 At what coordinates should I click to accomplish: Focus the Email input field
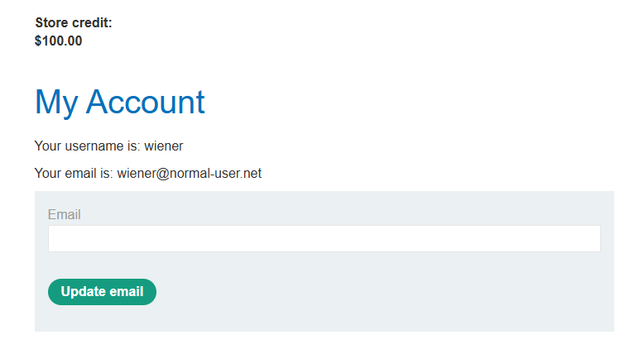(324, 238)
